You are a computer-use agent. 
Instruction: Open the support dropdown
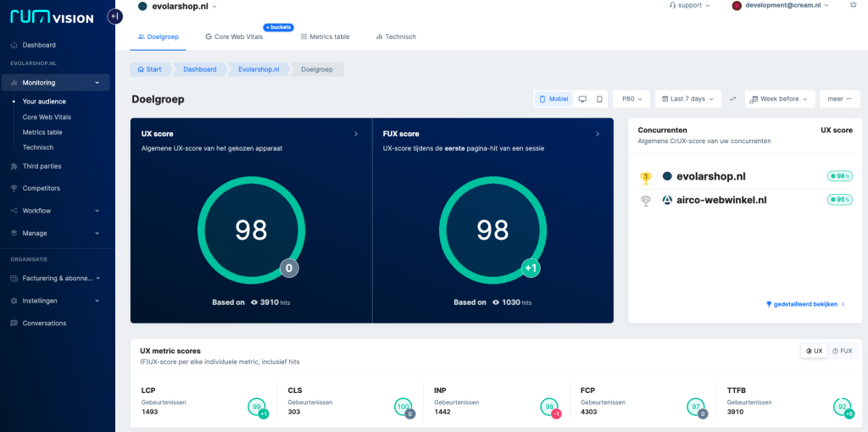pyautogui.click(x=689, y=5)
